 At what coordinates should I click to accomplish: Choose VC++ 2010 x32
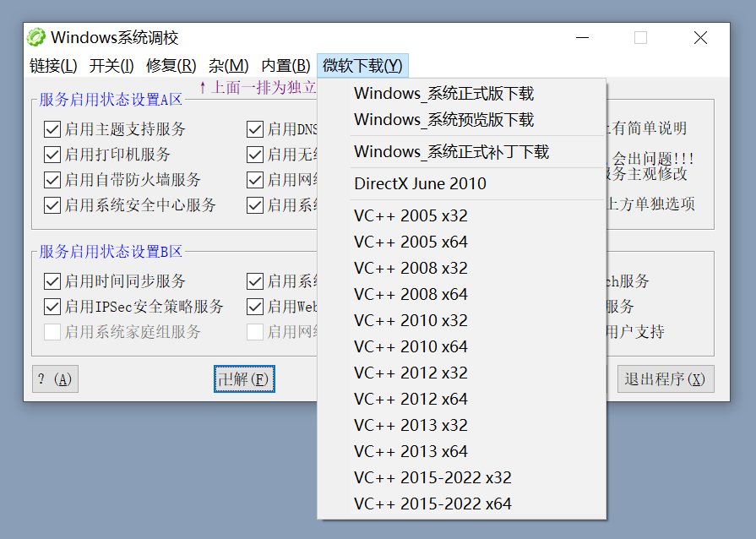tap(461, 320)
